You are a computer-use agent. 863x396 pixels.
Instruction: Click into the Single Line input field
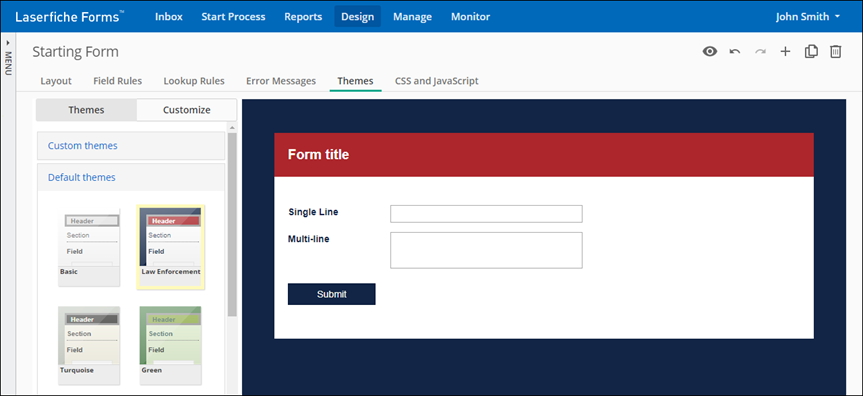(x=486, y=214)
